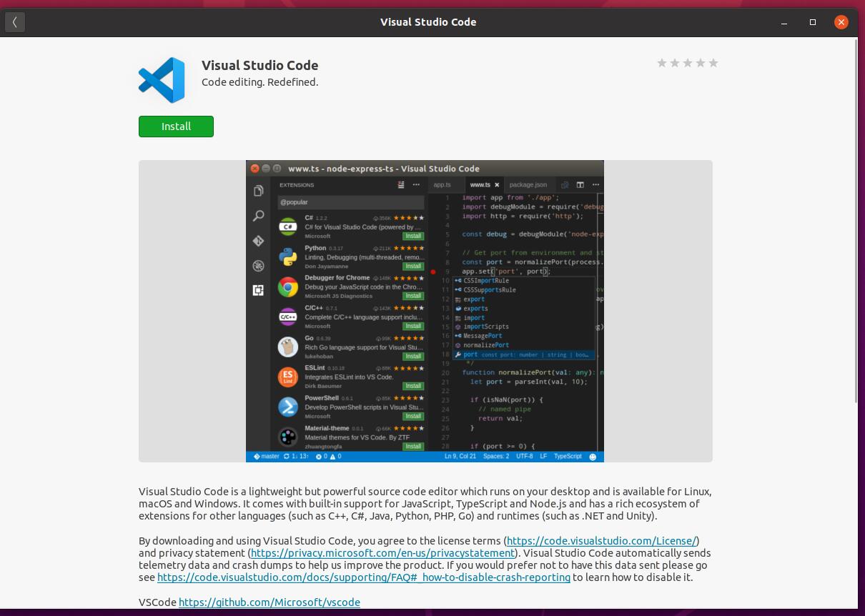Click the Material-theme extension icon

click(x=288, y=436)
